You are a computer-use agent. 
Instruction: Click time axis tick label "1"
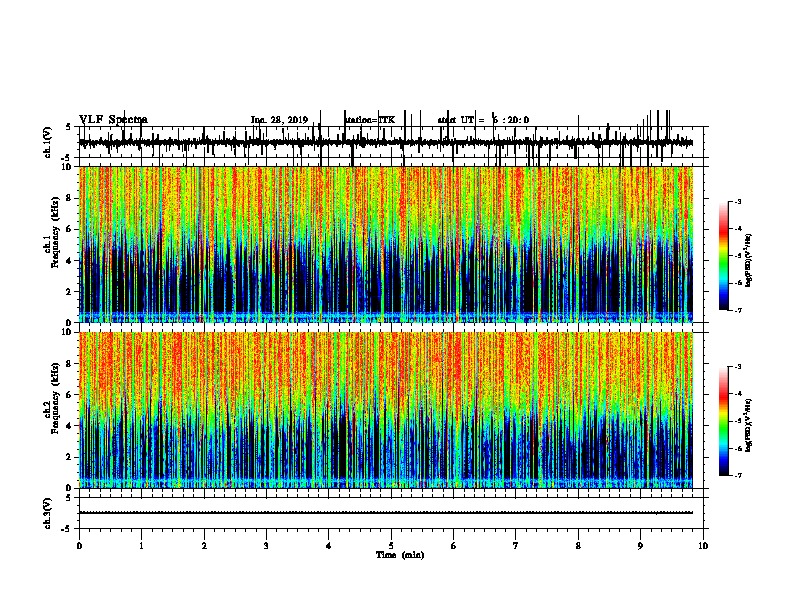(x=141, y=545)
